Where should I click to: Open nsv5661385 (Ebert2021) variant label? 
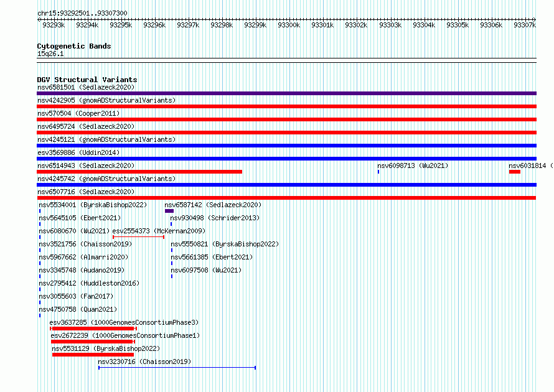point(212,257)
